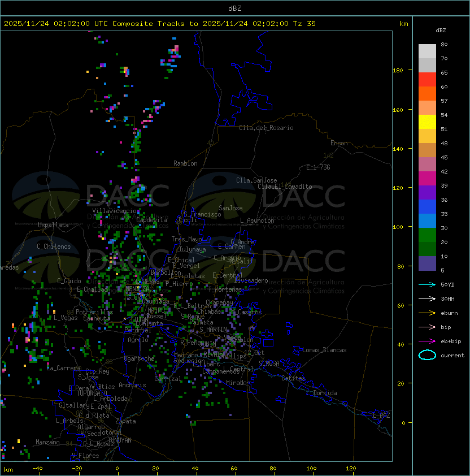This screenshot has width=470, height=476.
Task: Select the yellow eburn arrow legend icon
Action: [427, 313]
